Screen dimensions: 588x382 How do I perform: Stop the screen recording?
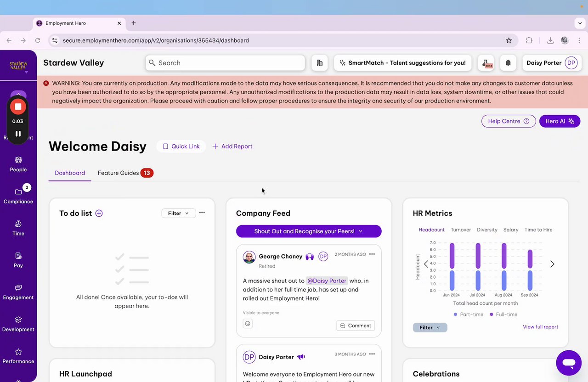pyautogui.click(x=18, y=107)
